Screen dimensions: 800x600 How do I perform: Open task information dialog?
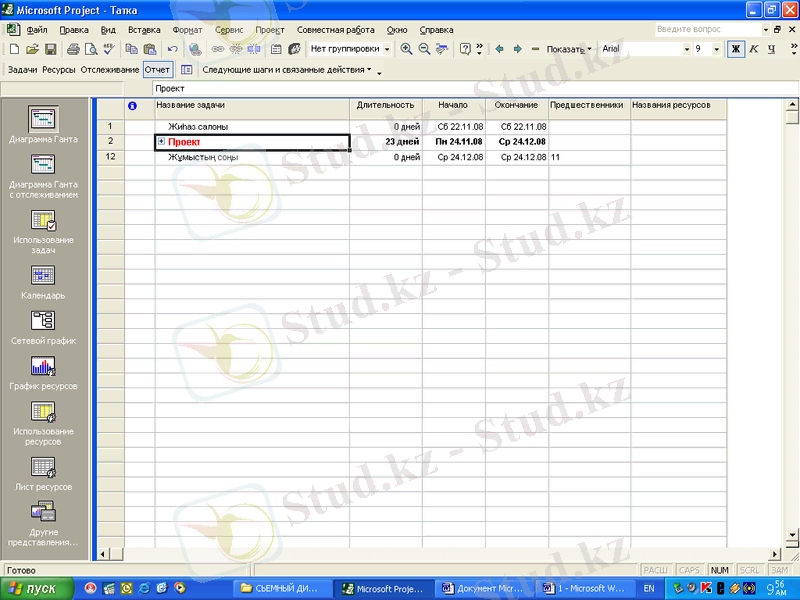[276, 49]
